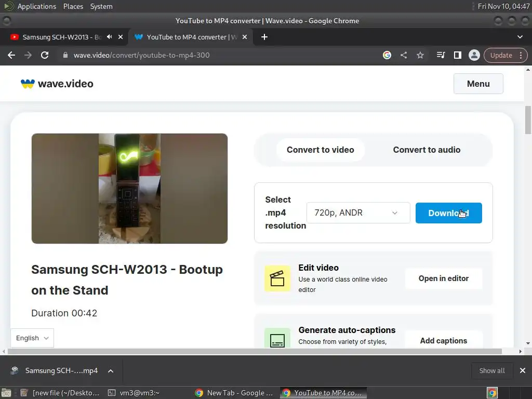Screen dimensions: 532x399
Task: View site information lock icon
Action: pyautogui.click(x=65, y=55)
